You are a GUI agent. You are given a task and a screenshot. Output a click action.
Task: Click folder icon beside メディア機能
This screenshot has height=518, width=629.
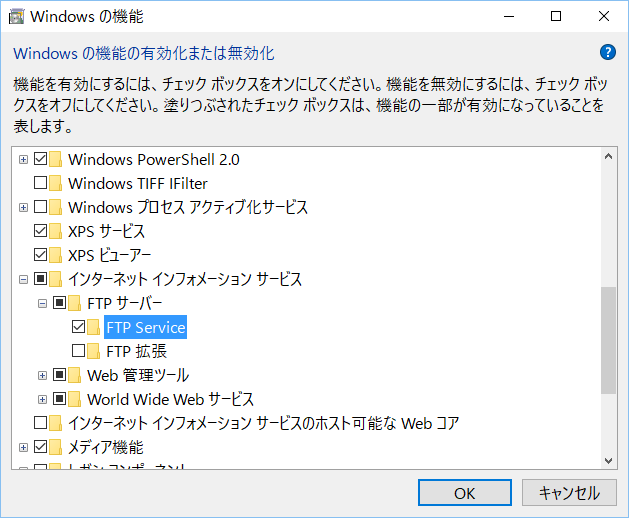(55, 447)
